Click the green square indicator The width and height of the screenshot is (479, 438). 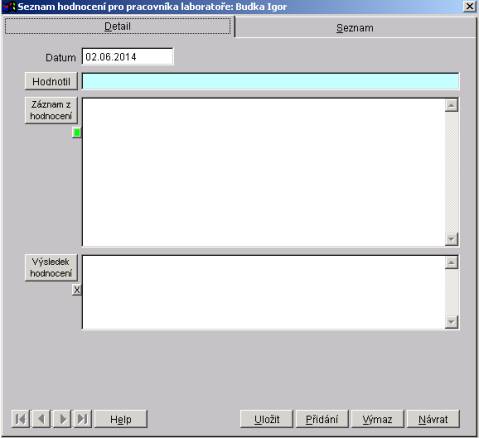coord(77,133)
